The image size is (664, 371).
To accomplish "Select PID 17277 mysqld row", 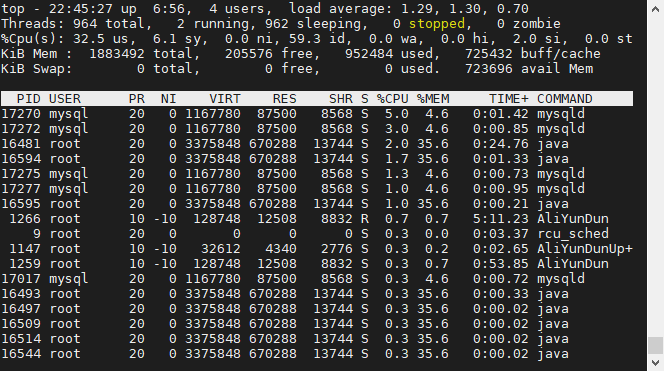I will pos(317,189).
